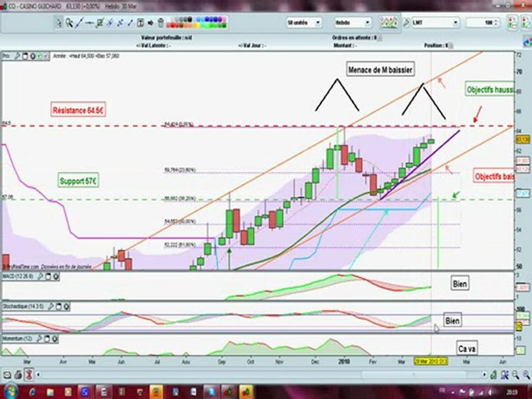Image resolution: width=532 pixels, height=399 pixels.
Task: Click the Stochastique panel maximize box icon
Action: coord(58,306)
